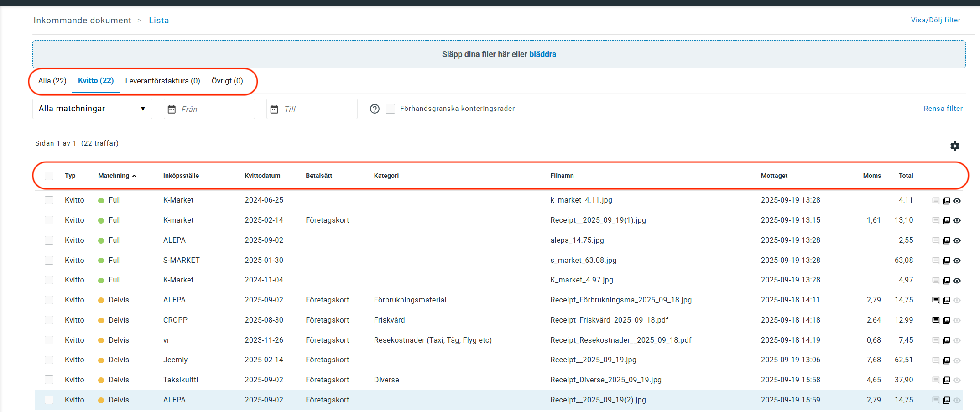Sort by Kvittodatum column header
Image resolution: width=980 pixels, height=412 pixels.
tap(262, 176)
